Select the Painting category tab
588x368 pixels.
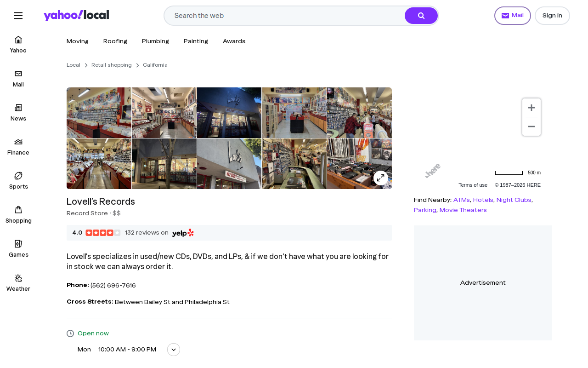[x=196, y=41]
